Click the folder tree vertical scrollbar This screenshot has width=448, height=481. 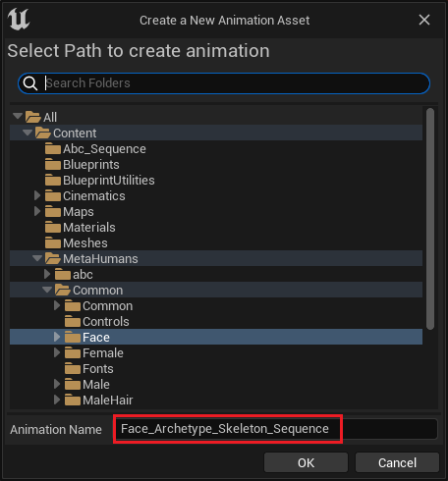tap(430, 219)
